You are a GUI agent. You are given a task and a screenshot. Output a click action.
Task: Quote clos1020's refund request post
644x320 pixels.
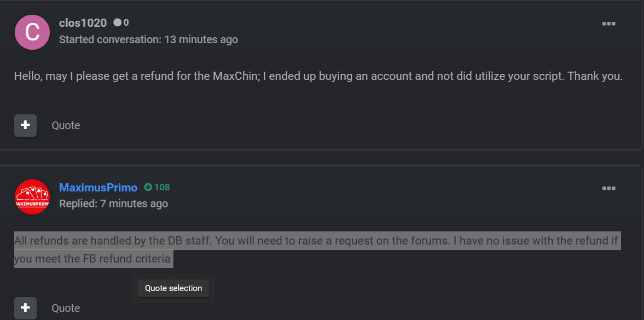coord(66,125)
